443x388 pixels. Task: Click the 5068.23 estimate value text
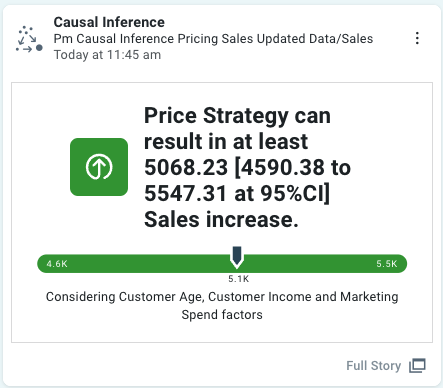(186, 167)
